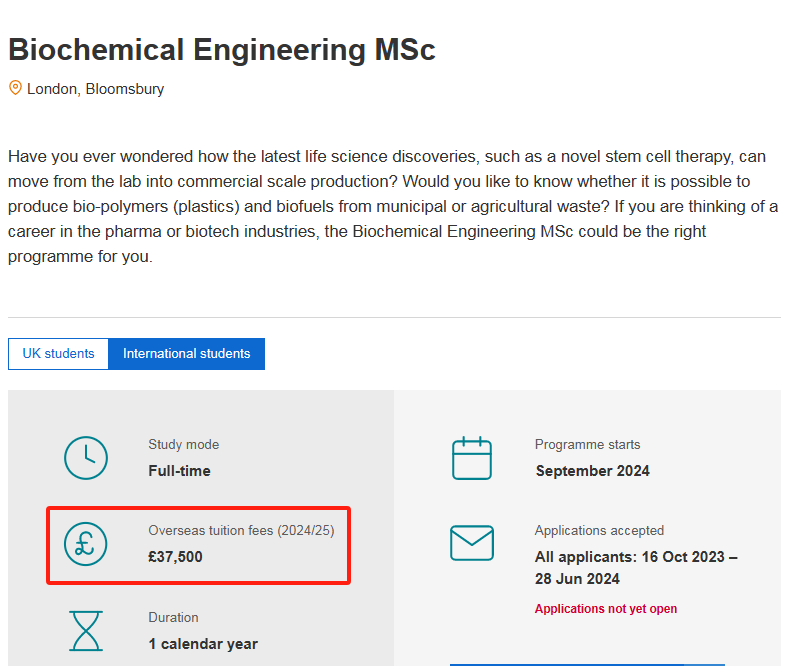
Task: Click the £37,500 tuition fee amount
Action: [x=175, y=557]
